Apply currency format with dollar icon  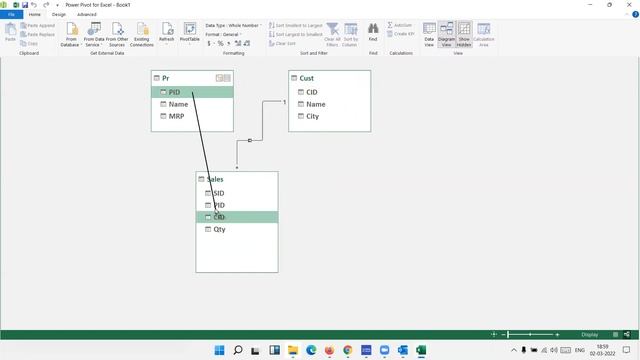(210, 43)
